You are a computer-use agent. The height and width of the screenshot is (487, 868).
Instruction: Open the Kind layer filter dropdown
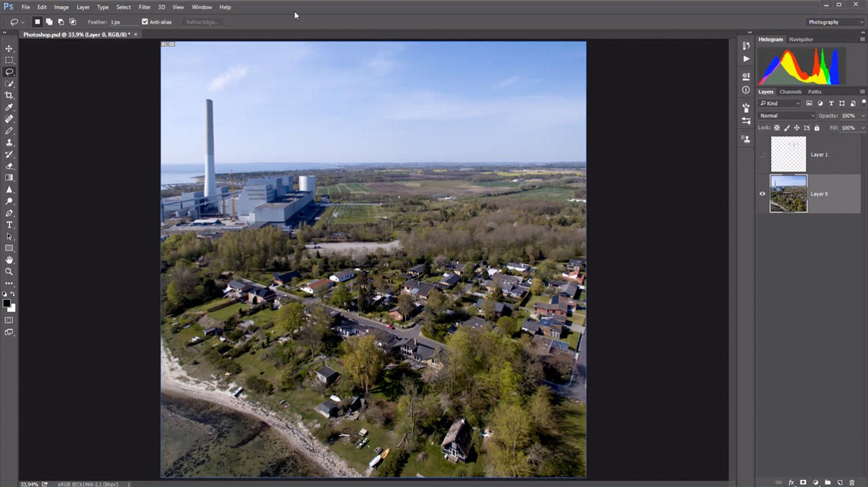pyautogui.click(x=779, y=104)
